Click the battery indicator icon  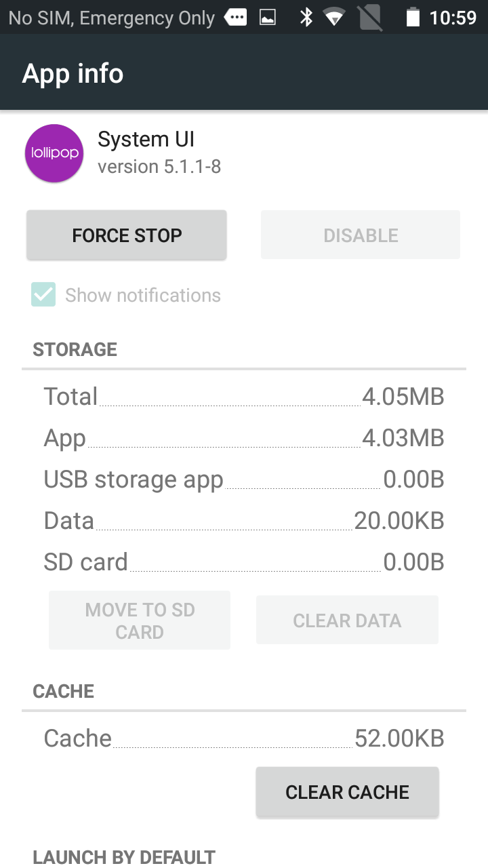[413, 18]
